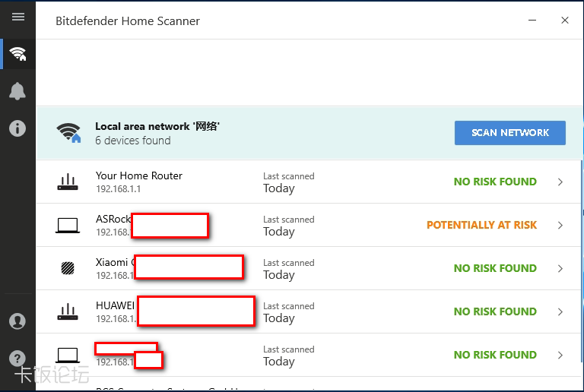This screenshot has width=584, height=392.
Task: Minimize the Bitdefender Home Scanner window
Action: 532,20
